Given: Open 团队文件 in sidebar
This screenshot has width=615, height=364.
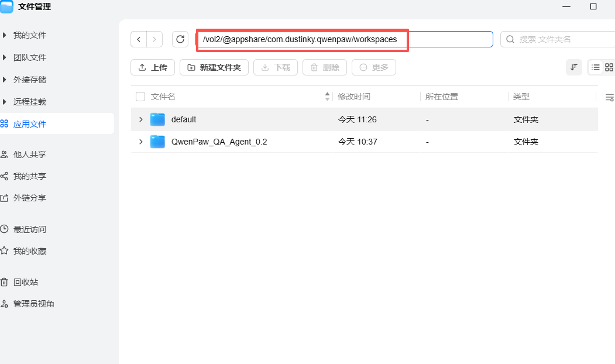Looking at the screenshot, I should tap(30, 57).
